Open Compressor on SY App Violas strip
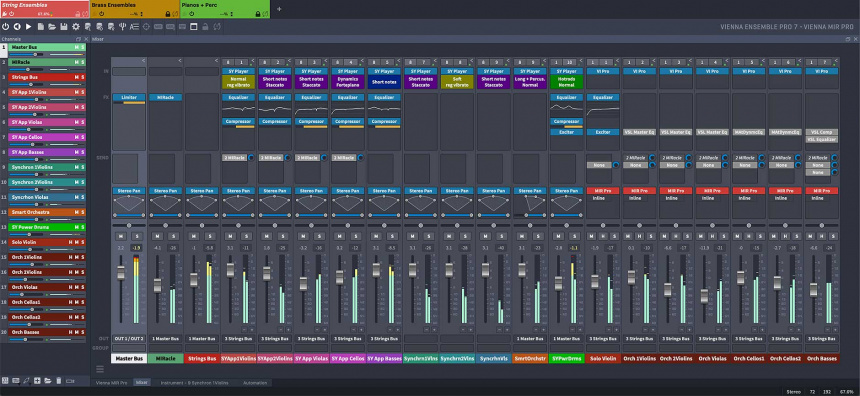The height and width of the screenshot is (396, 860). point(312,121)
